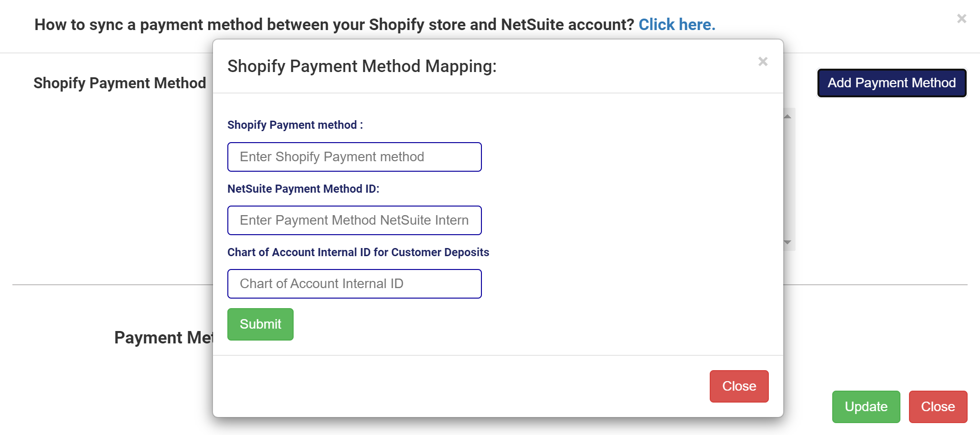Click the NetSuite Payment Method internal ID input

tap(354, 220)
